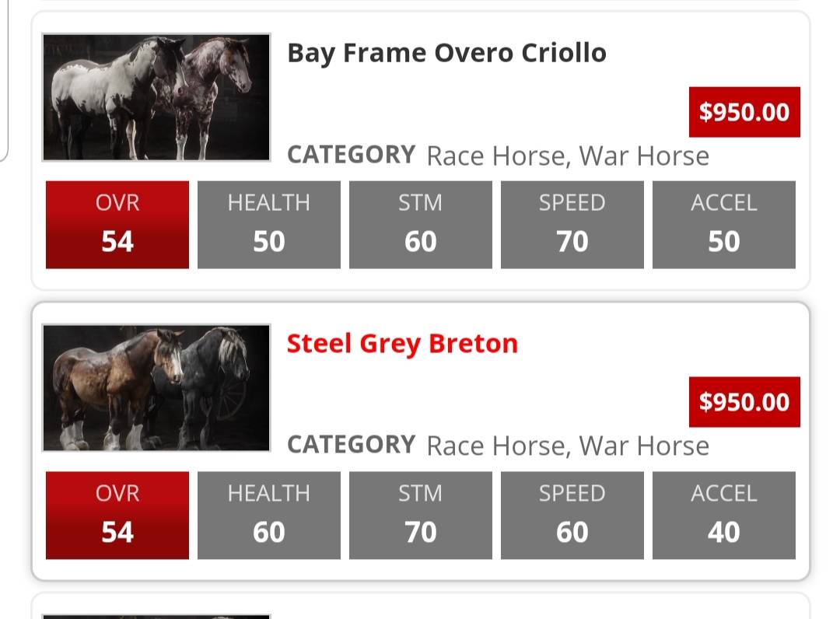Click the Criollo $950.00 price tag
The width and height of the screenshot is (840, 619).
pos(744,112)
